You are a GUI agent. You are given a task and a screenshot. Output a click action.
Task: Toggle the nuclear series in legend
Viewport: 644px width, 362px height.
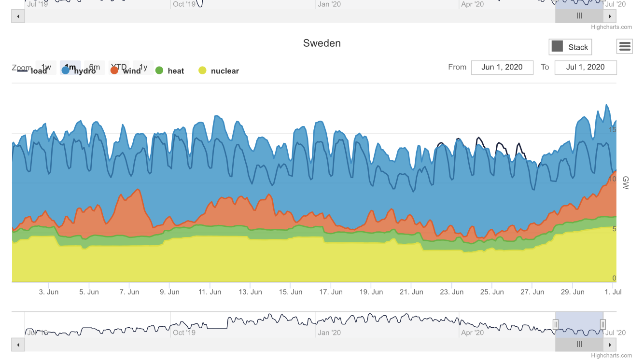coord(219,71)
